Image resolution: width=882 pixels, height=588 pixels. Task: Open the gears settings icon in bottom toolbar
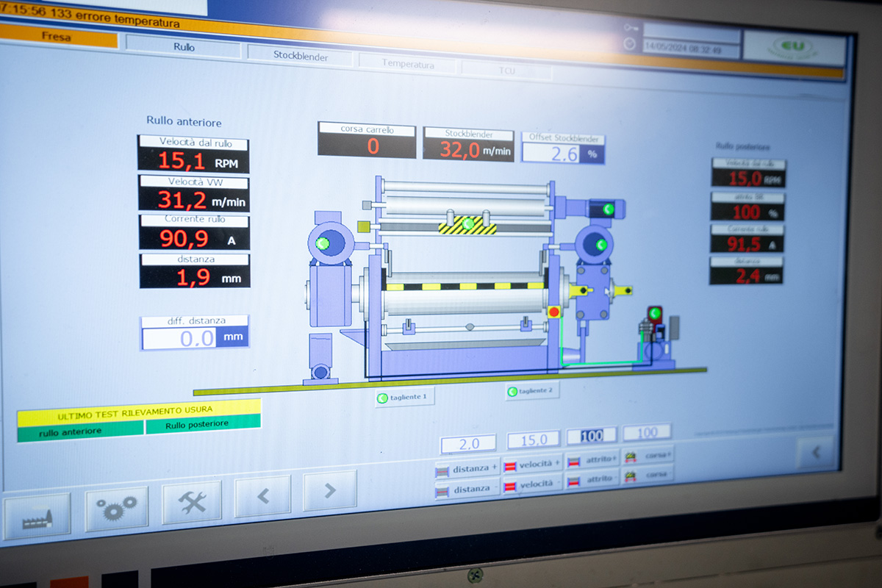(116, 508)
